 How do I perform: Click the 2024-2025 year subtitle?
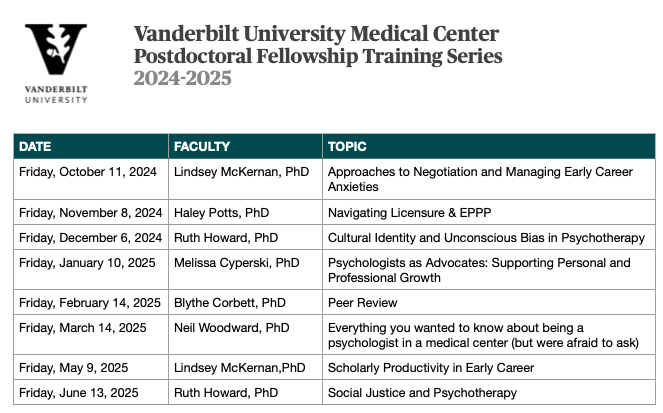(x=182, y=77)
